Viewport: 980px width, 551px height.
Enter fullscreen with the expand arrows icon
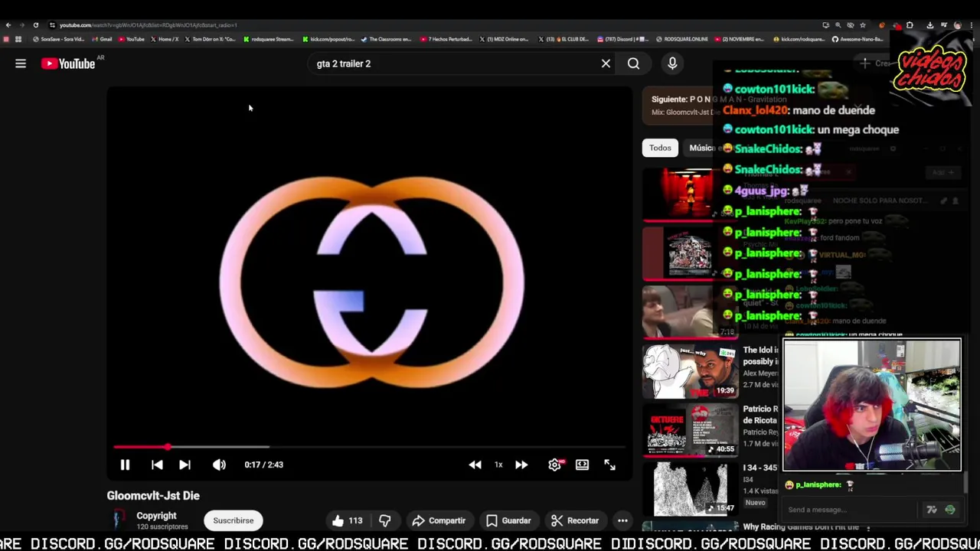pos(609,465)
